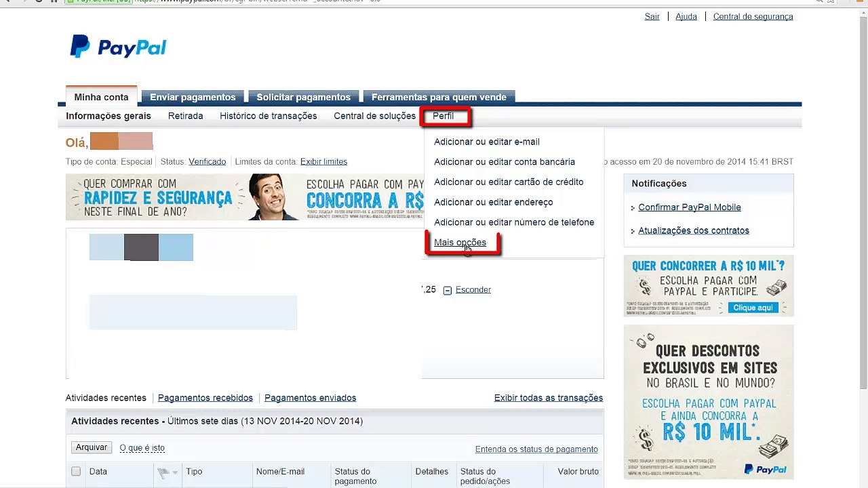Open the Retirada submenu item
Viewport: 868px width, 488px height.
[x=186, y=116]
